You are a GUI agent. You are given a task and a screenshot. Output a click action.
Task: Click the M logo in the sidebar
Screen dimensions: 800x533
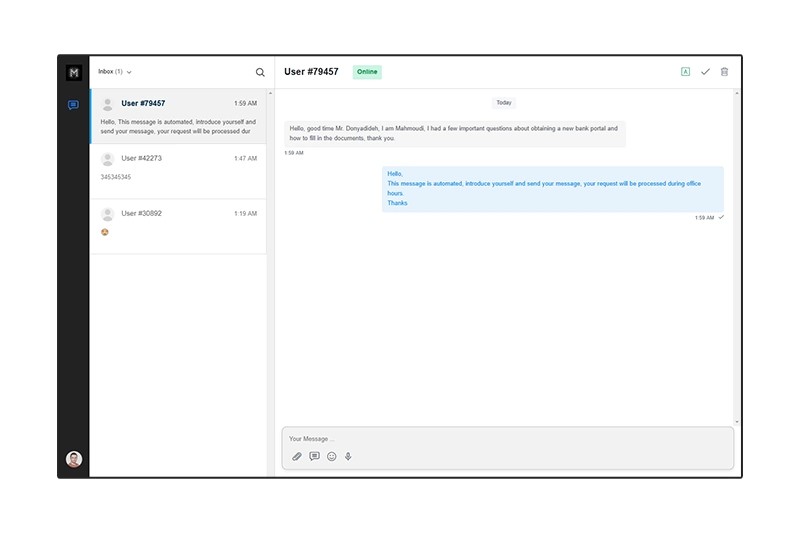pyautogui.click(x=73, y=73)
